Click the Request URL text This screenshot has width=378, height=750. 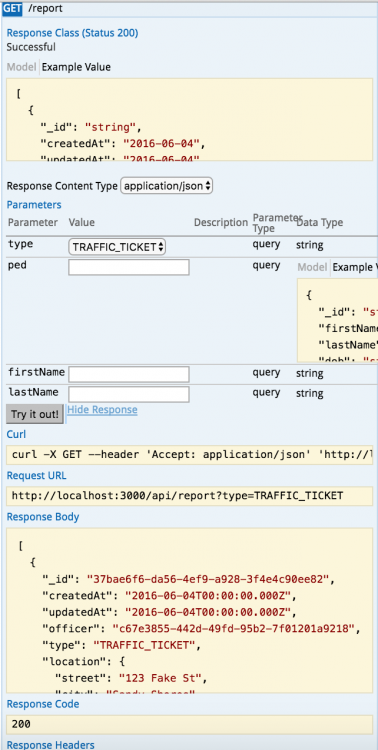pyautogui.click(x=178, y=496)
